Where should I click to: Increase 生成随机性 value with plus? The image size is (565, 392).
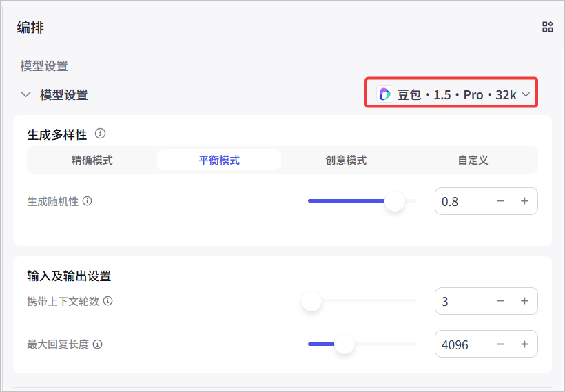(524, 201)
